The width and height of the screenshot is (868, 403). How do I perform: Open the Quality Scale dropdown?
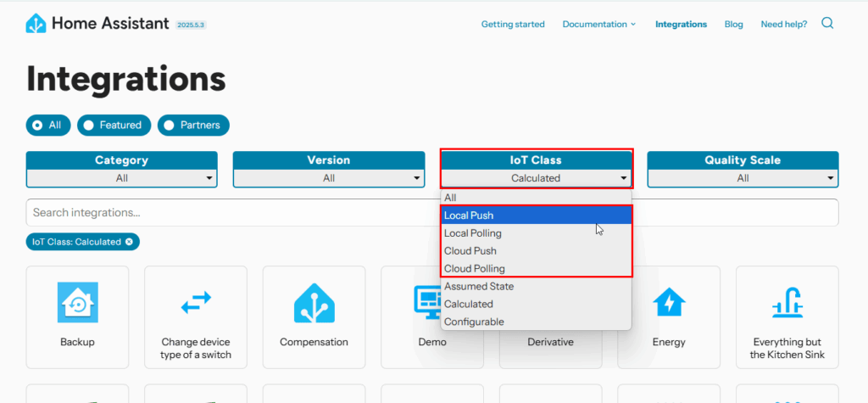pyautogui.click(x=743, y=178)
